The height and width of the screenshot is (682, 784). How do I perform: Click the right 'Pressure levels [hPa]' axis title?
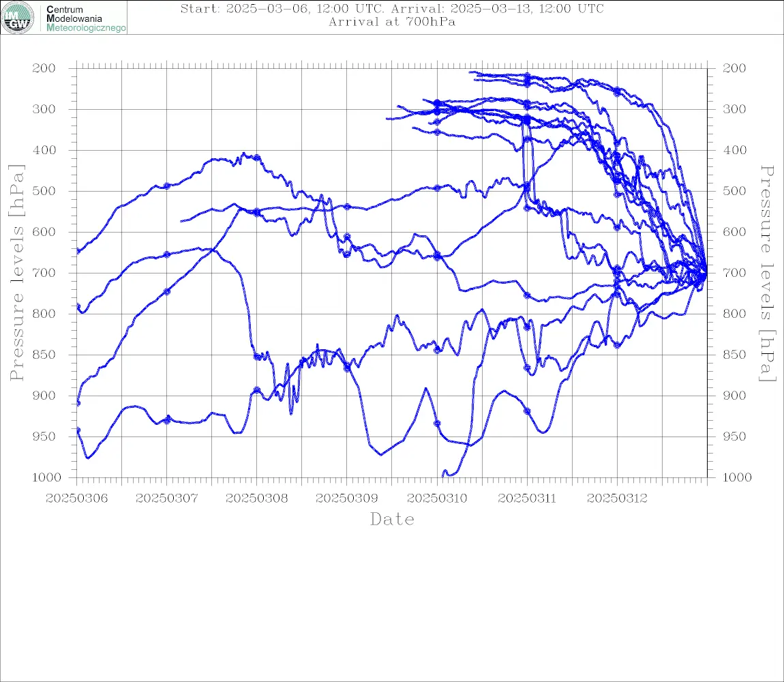[x=768, y=273]
